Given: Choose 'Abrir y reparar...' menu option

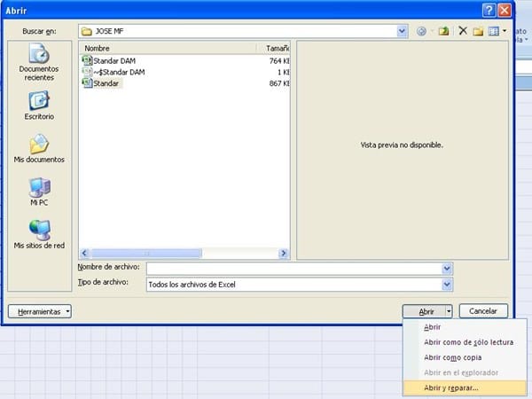Looking at the screenshot, I should 451,387.
